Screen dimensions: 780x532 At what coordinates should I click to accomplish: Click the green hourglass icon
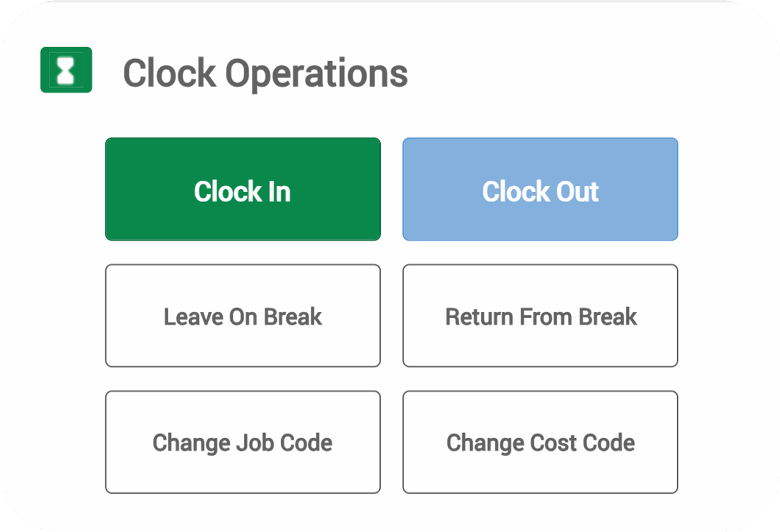click(66, 70)
